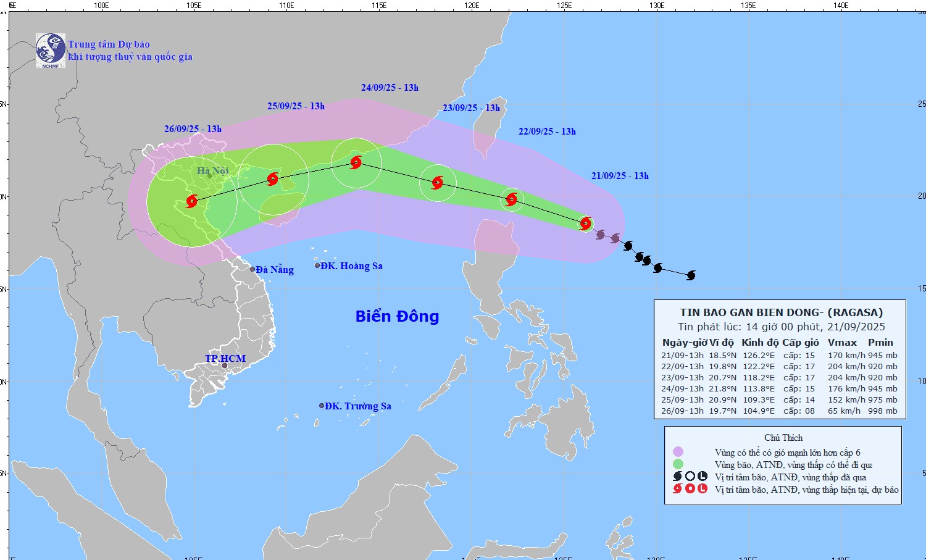Click the storm icon at 24/09 forecast position
The image size is (926, 560).
356,162
